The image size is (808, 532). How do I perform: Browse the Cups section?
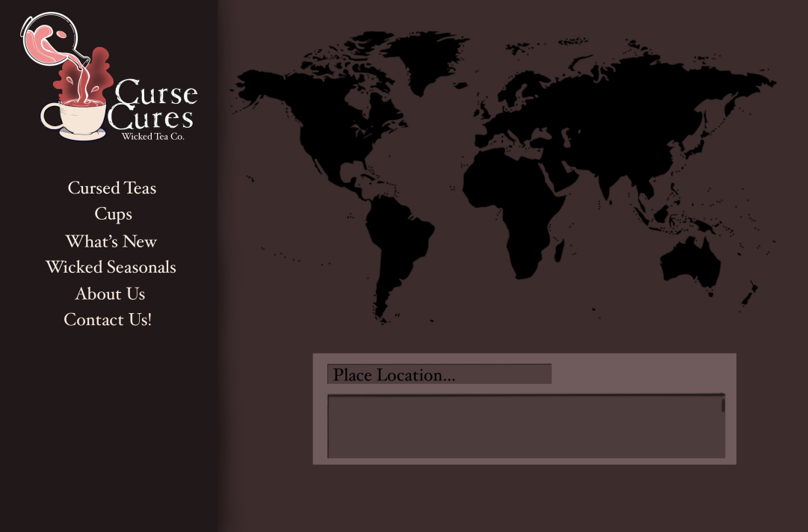point(114,214)
